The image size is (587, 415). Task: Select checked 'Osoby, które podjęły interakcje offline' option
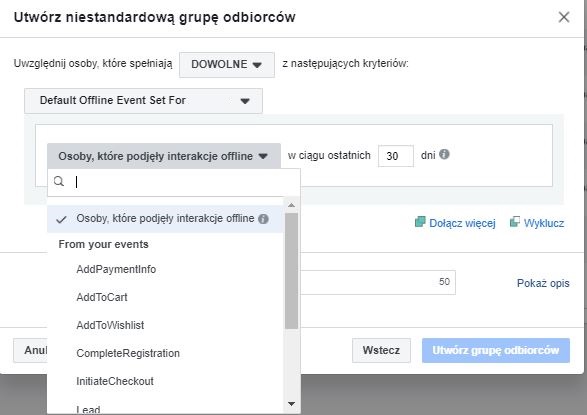(x=165, y=219)
